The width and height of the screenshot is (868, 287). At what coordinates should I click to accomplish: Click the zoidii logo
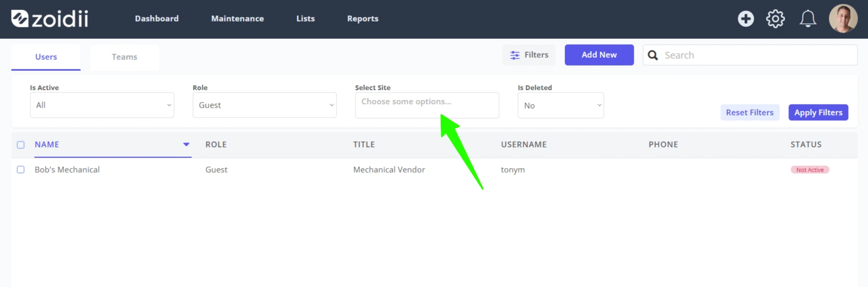50,19
